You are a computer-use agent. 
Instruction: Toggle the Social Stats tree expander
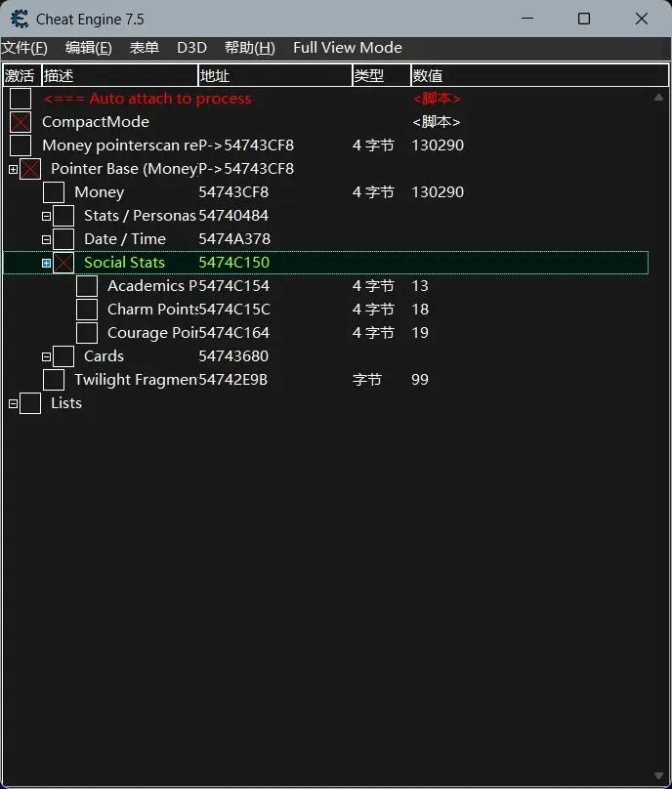click(46, 264)
